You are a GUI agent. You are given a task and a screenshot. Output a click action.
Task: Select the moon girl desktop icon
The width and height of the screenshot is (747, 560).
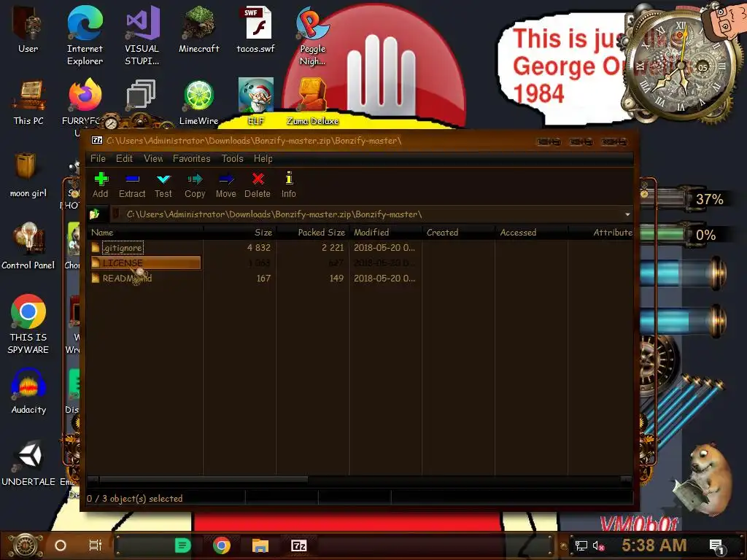pos(28,174)
